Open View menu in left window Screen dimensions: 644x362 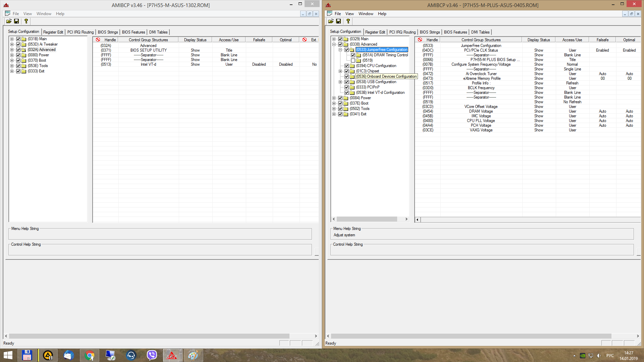pos(28,14)
